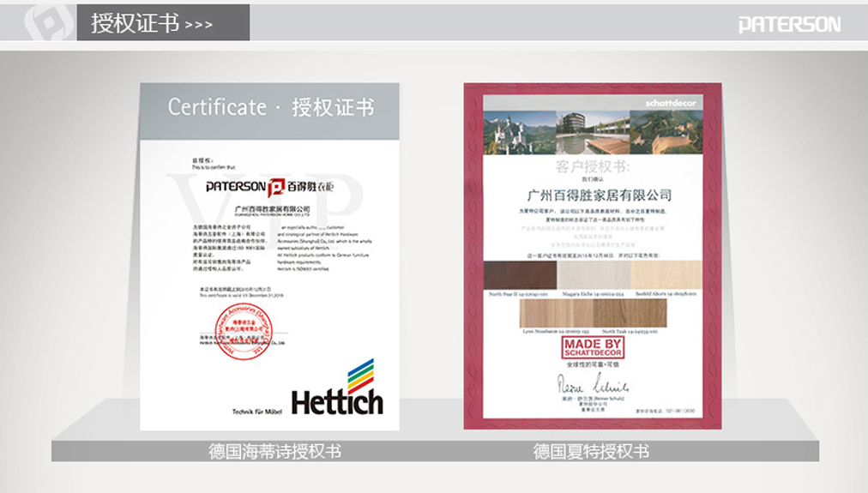Click the 'Technik für Möbel' slogan
The image size is (868, 493).
click(257, 412)
